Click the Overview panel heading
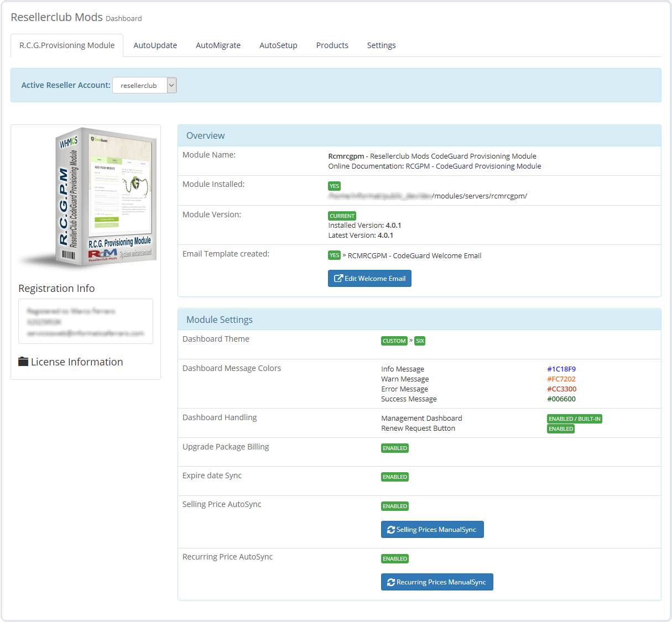This screenshot has width=672, height=622. click(419, 135)
